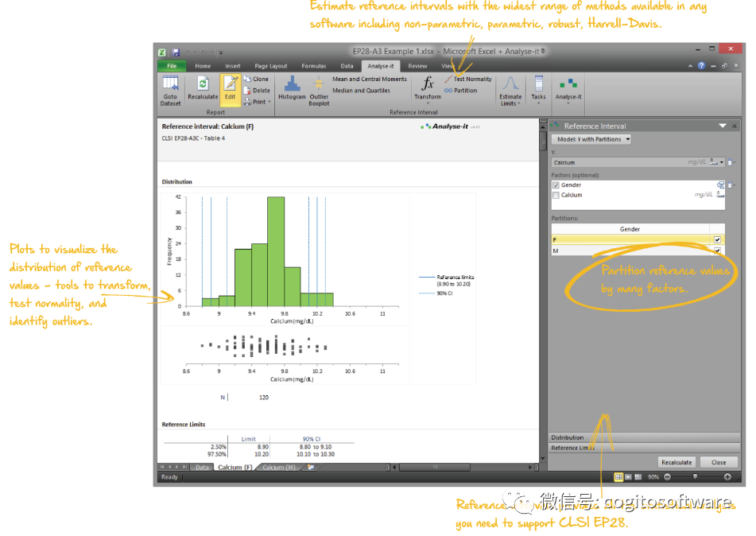
Task: Clone the current report
Action: click(x=256, y=79)
